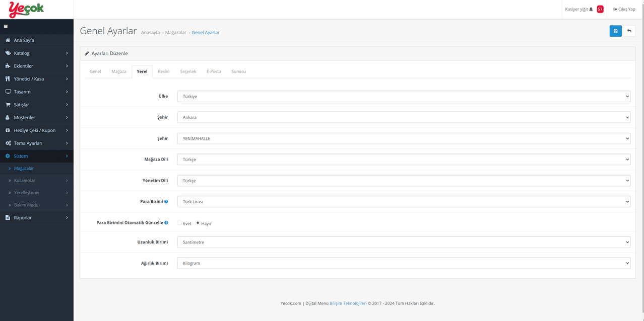Click the Hediye Çeki / Kupon gift icon
Screen dimensions: 644x321
[8, 130]
